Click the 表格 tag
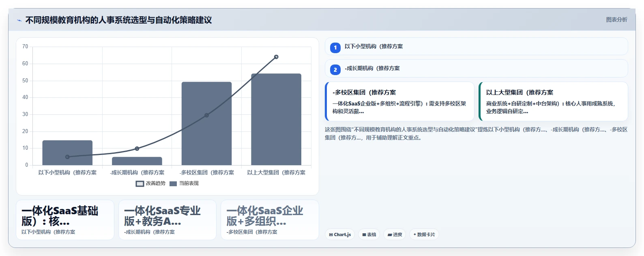 (369, 234)
